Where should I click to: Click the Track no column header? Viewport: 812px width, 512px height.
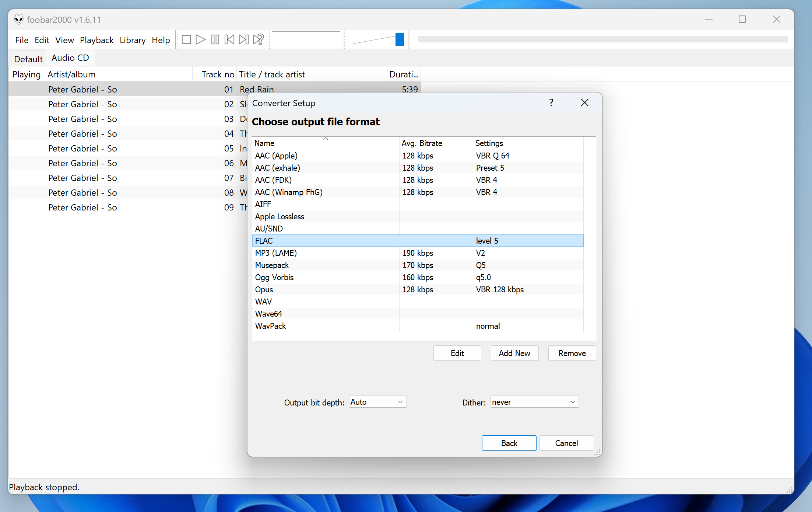coord(214,74)
